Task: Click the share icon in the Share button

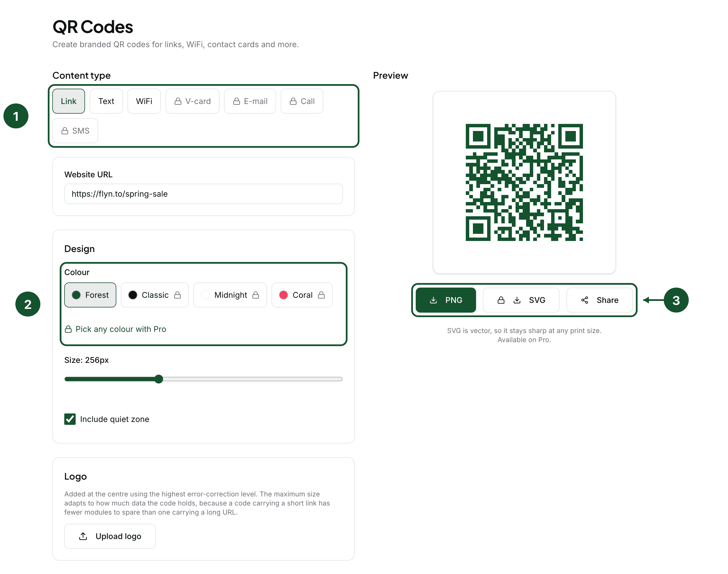Action: 585,300
